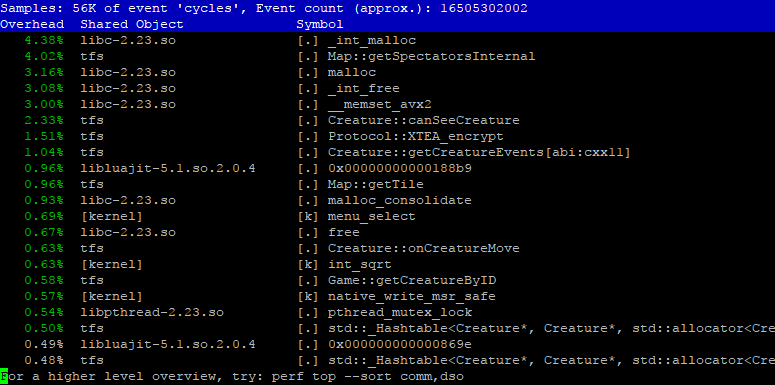
Task: Click the Shared Object column header
Action: pos(132,24)
